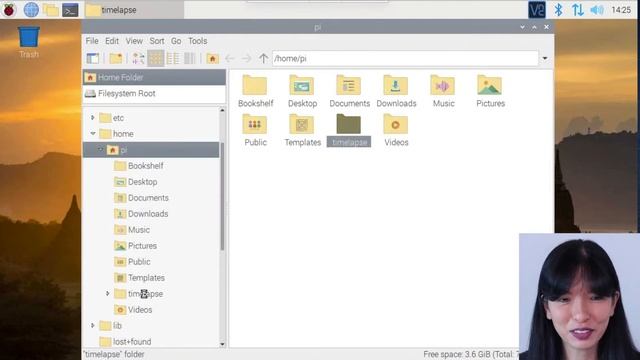Select the Desktop folder icon

[302, 91]
